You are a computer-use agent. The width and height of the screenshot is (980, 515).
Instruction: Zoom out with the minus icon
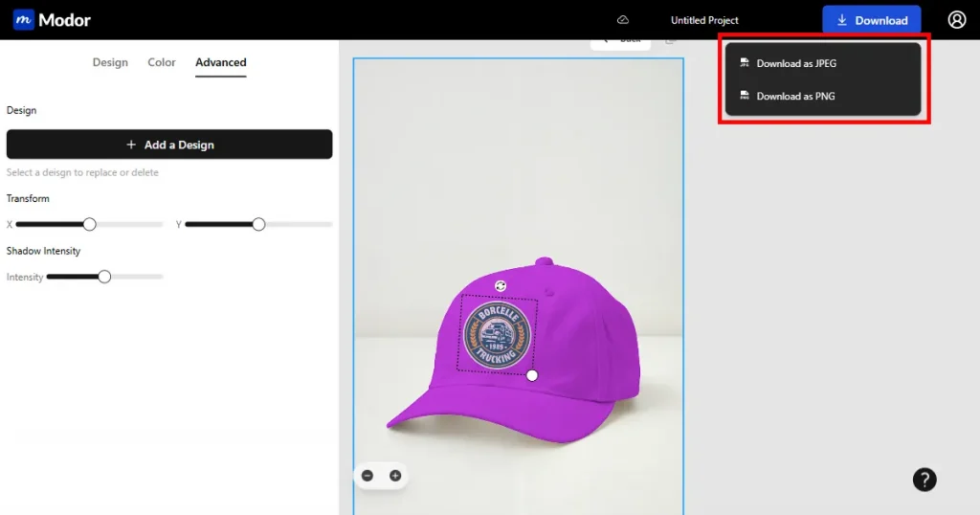pos(367,476)
